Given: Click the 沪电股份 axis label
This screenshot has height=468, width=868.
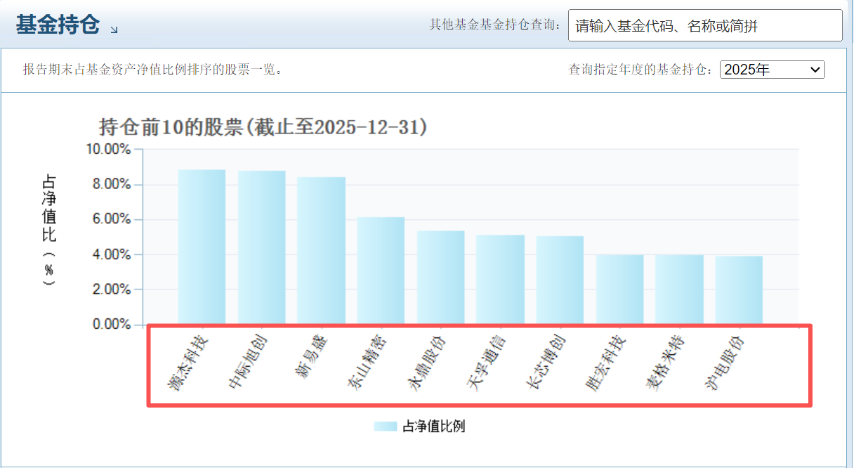Looking at the screenshot, I should coord(724,363).
